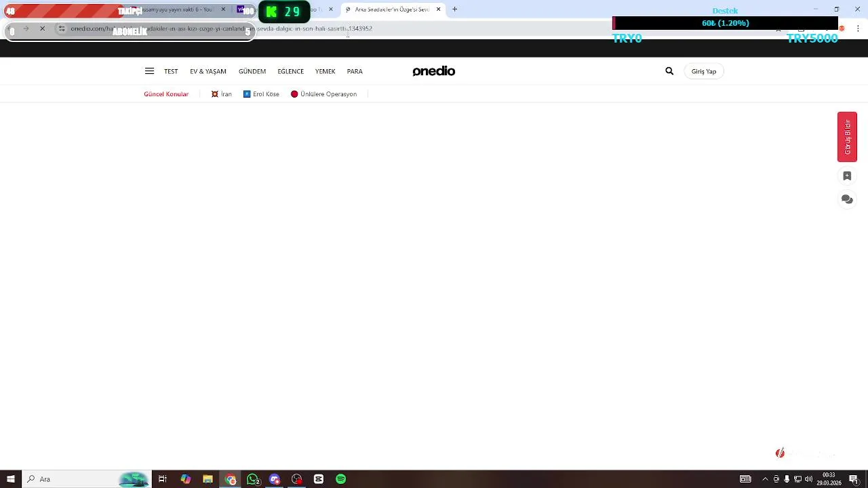Navigate to the YEMEK section
Screen dimensions: 868x488
325,71
